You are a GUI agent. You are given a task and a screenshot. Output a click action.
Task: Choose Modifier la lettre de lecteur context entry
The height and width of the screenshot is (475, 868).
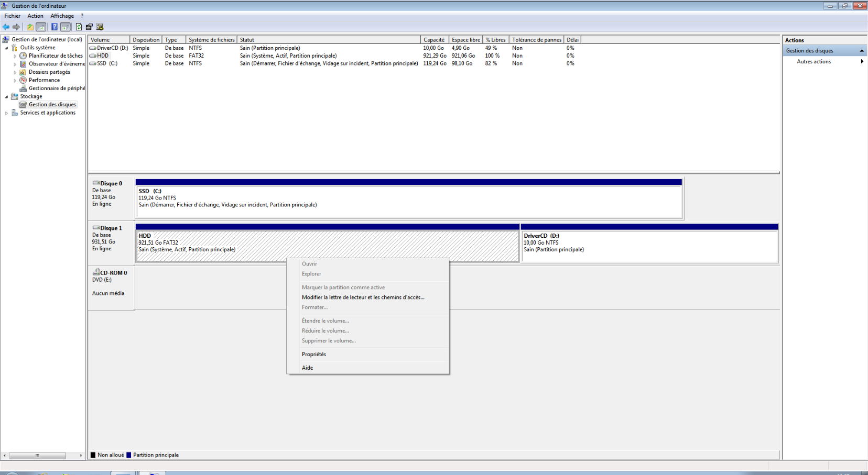pos(363,297)
